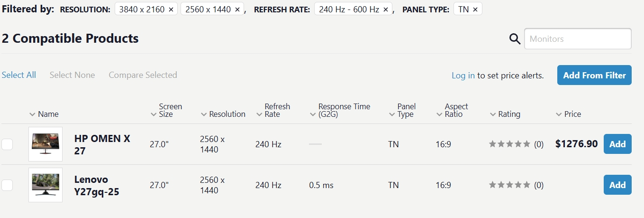Image resolution: width=644 pixels, height=218 pixels.
Task: Remove the 240 Hz - 600 Hz filter
Action: pos(385,9)
